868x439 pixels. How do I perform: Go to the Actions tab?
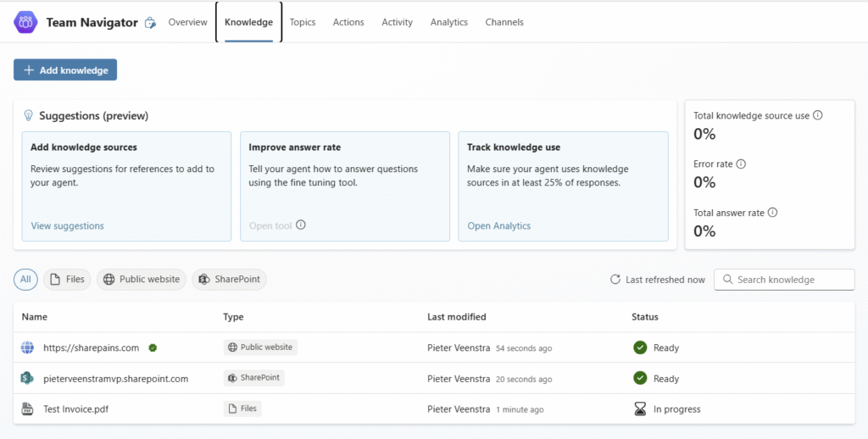(348, 22)
